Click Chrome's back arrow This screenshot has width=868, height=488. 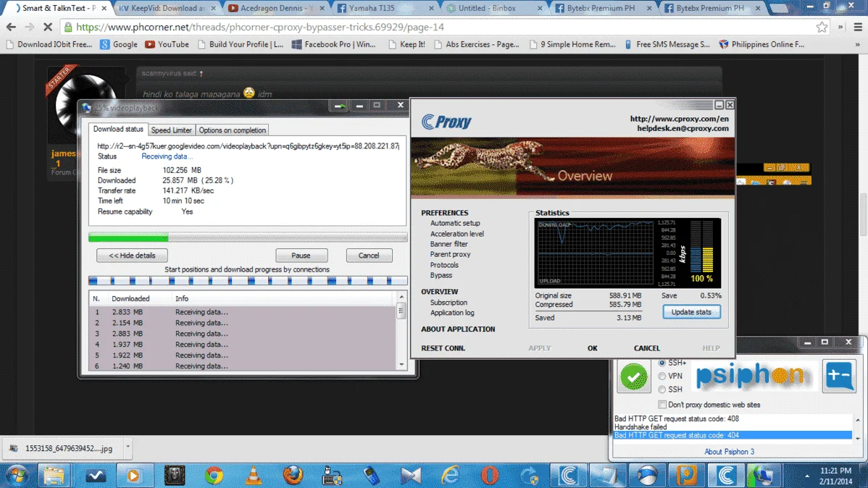coord(11,27)
